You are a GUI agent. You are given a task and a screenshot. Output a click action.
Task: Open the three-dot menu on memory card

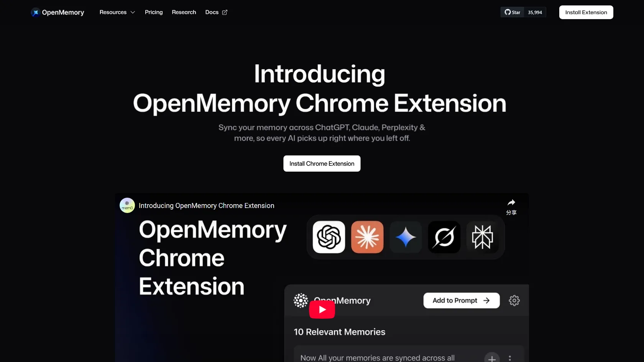[x=510, y=359]
